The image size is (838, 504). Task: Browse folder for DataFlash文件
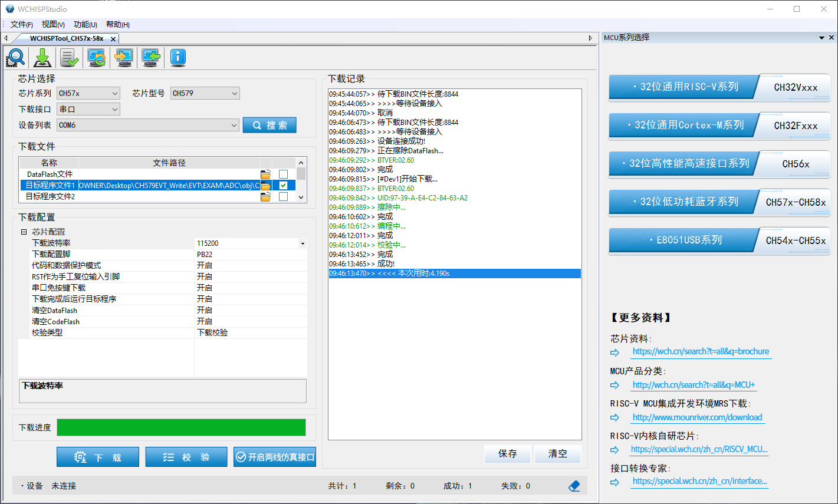coord(266,174)
